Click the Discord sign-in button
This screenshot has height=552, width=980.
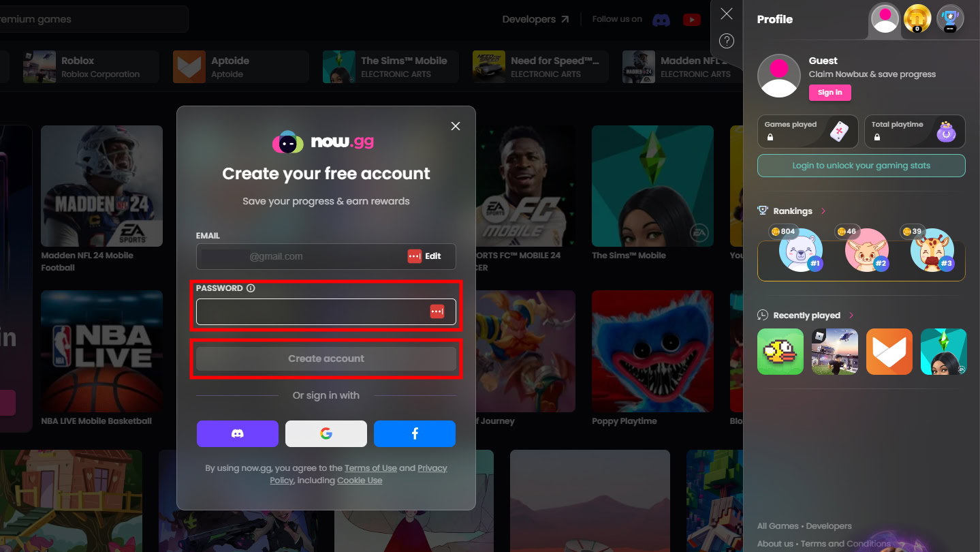237,433
